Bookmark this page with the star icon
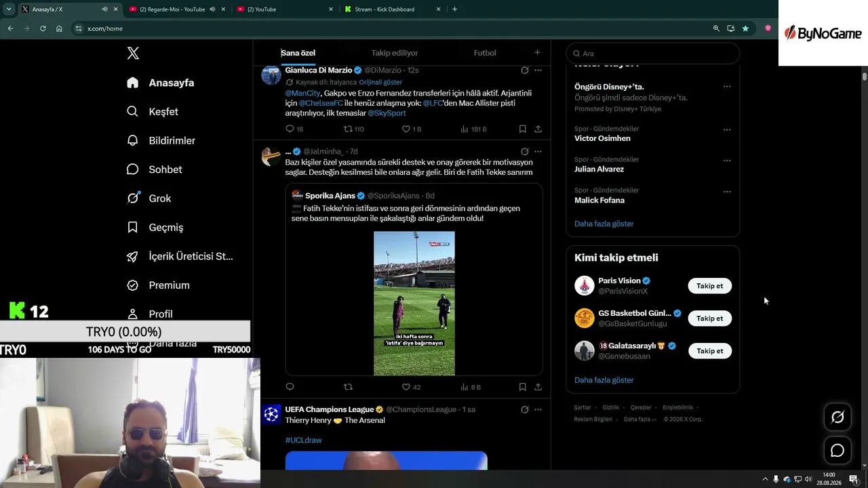This screenshot has height=488, width=868. point(745,28)
